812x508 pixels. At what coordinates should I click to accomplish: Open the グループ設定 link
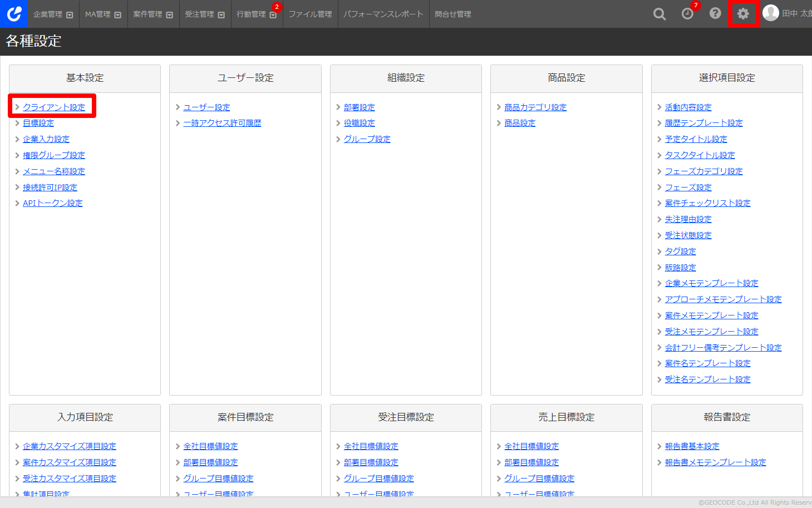[367, 139]
